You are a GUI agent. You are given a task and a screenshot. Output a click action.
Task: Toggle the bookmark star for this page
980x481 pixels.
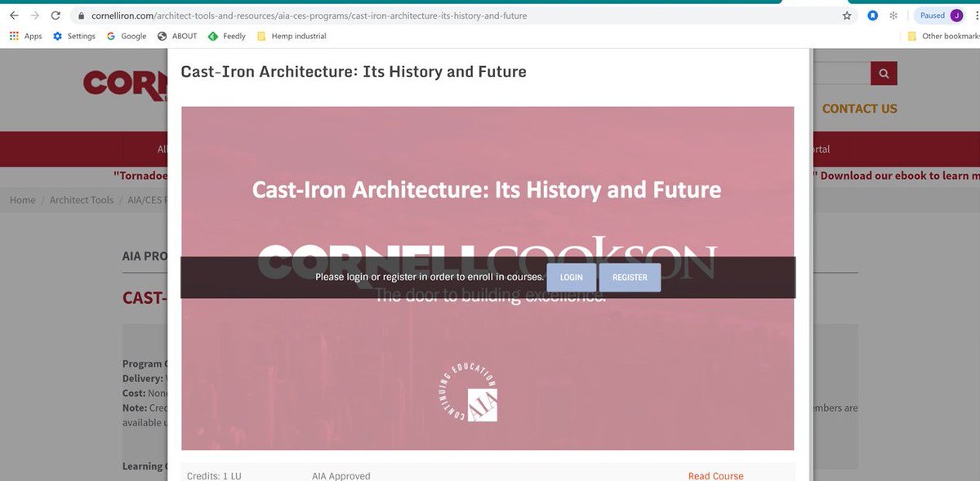(846, 15)
